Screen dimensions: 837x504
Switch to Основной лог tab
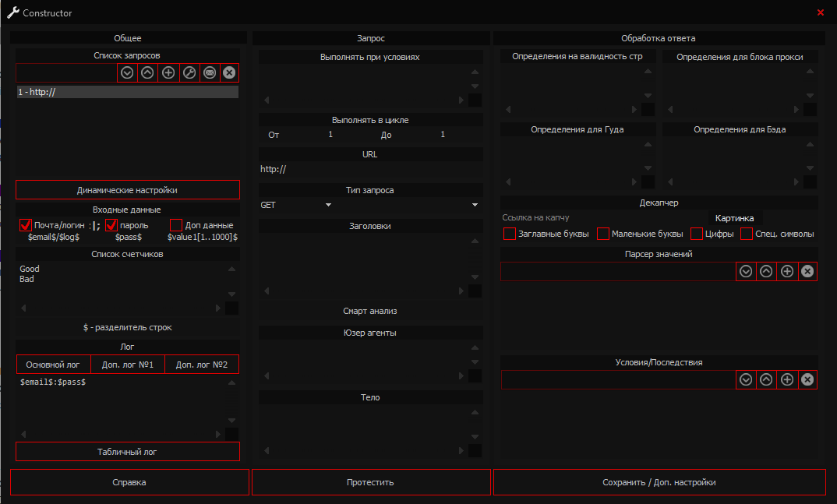tap(53, 365)
